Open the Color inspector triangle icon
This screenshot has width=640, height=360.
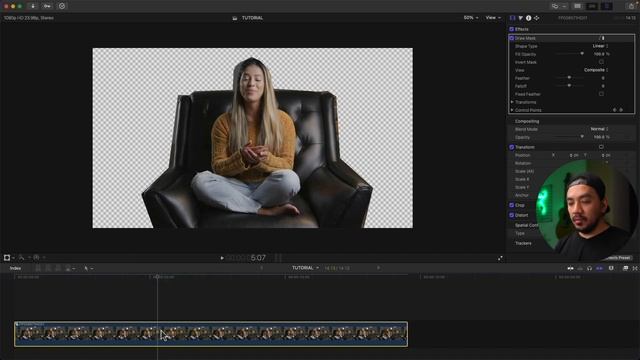pyautogui.click(x=521, y=18)
